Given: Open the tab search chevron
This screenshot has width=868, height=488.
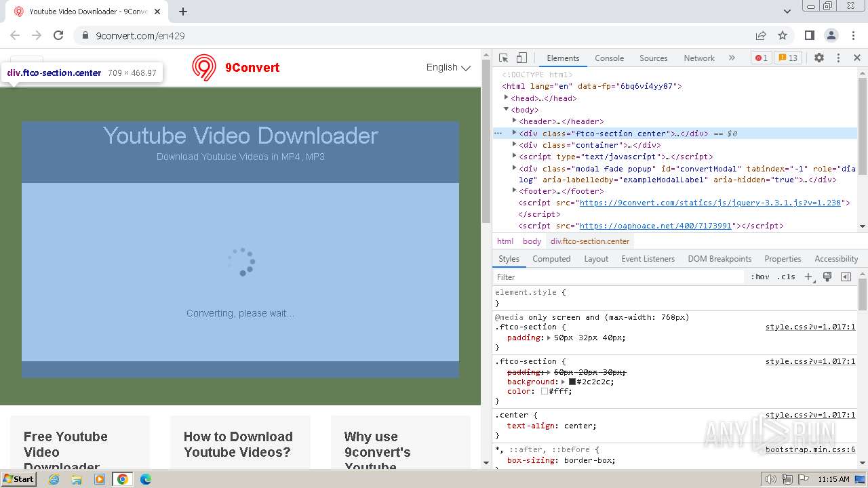Looking at the screenshot, I should 787,12.
